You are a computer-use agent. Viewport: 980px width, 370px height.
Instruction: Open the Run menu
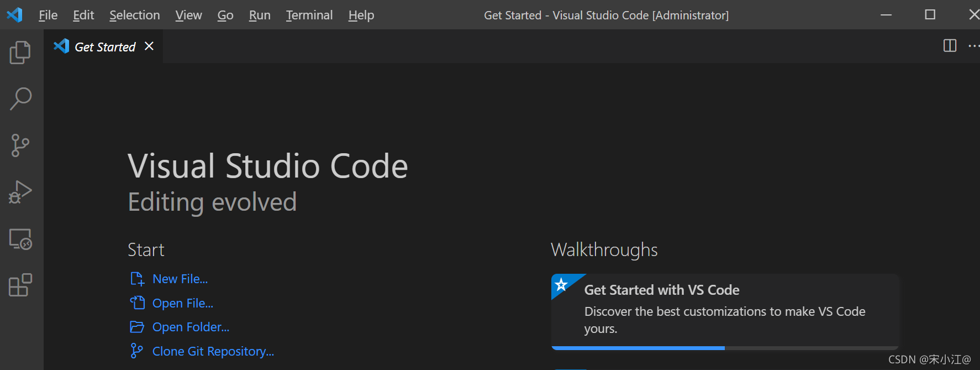click(x=260, y=15)
